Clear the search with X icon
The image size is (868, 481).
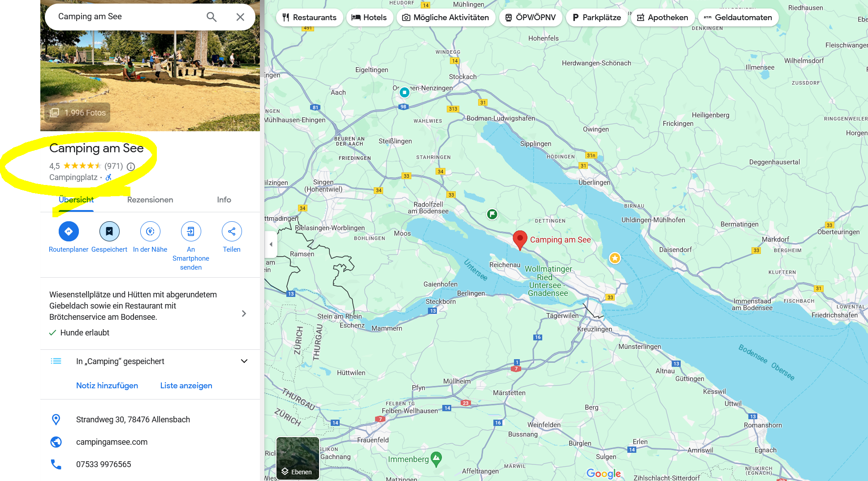coord(240,17)
